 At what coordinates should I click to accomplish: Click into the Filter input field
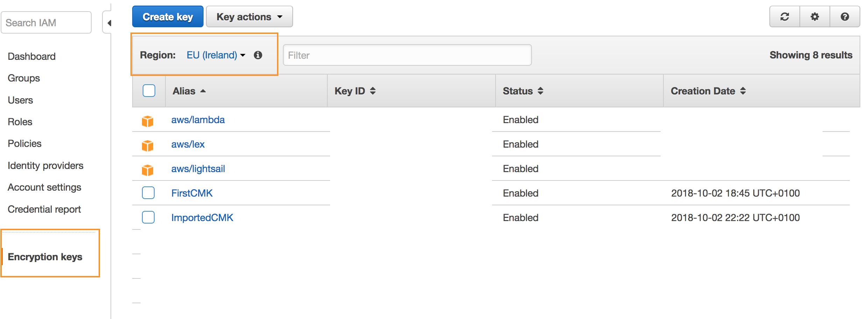pyautogui.click(x=407, y=55)
